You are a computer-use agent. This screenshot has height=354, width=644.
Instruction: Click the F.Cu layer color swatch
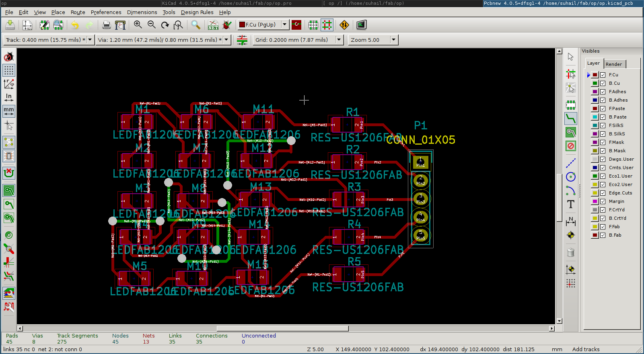tap(595, 75)
